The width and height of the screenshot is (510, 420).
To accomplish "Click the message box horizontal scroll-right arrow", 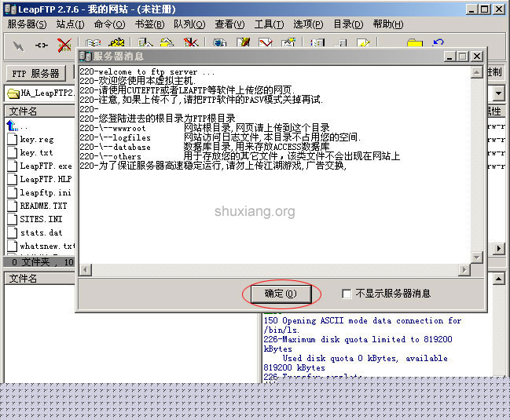I will tap(464, 269).
